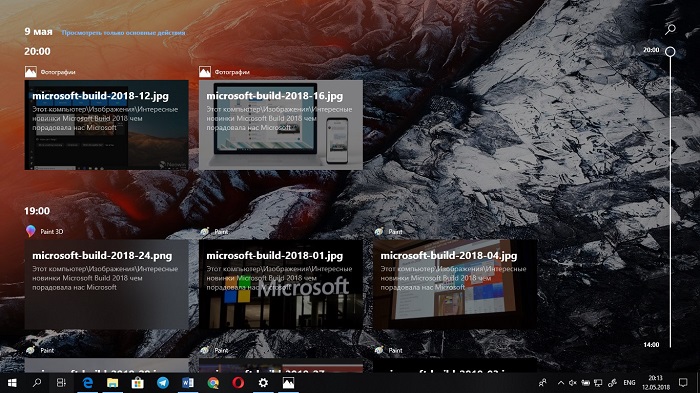Launch Opera browser from the taskbar
The image size is (700, 393).
point(238,383)
